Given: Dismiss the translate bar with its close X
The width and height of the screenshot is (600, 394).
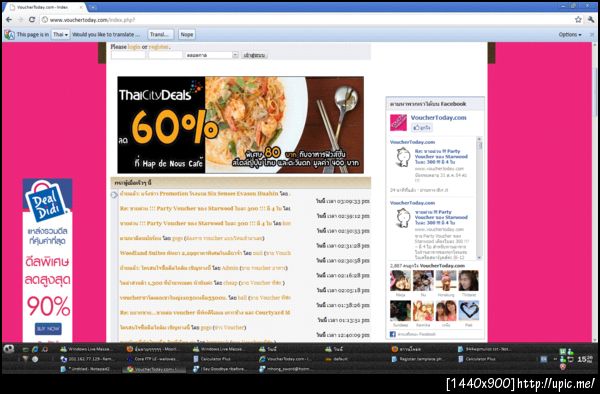Looking at the screenshot, I should tap(592, 35).
